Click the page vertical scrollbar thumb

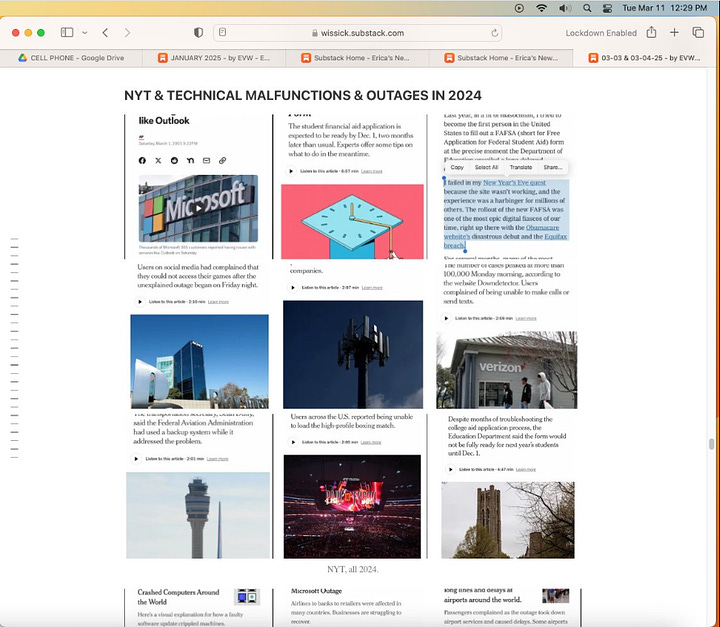point(711,444)
